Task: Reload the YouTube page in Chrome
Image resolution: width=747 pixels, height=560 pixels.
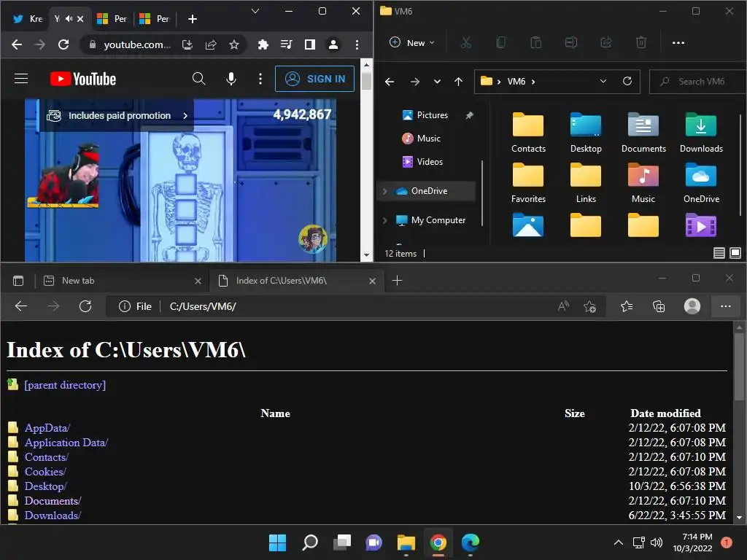Action: coord(63,44)
